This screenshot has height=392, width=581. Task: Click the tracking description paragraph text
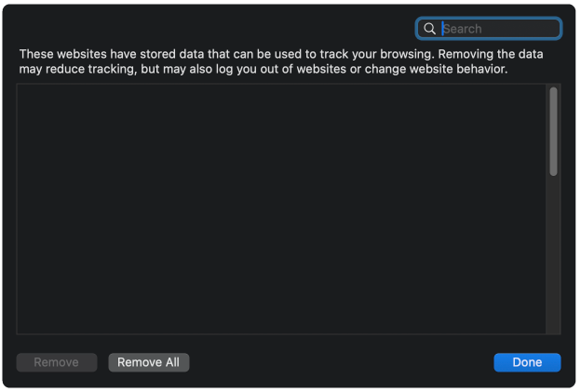[x=281, y=61]
